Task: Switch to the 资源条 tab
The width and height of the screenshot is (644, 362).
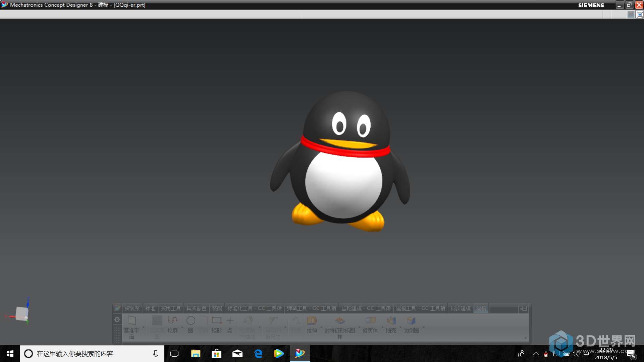Action: [x=132, y=308]
